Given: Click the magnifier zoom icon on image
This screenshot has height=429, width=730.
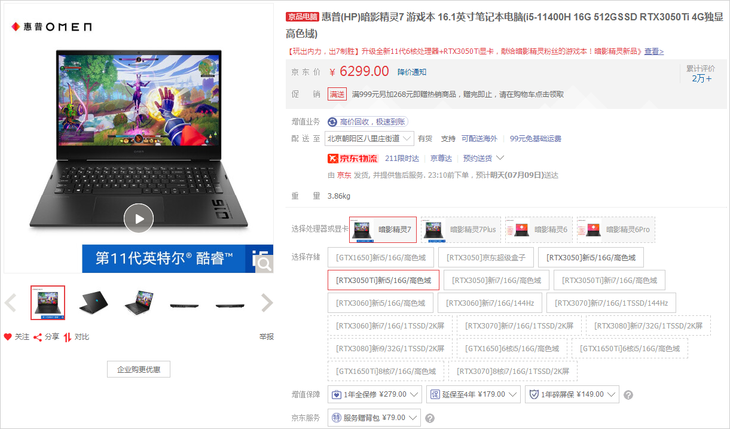Looking at the screenshot, I should pyautogui.click(x=262, y=260).
